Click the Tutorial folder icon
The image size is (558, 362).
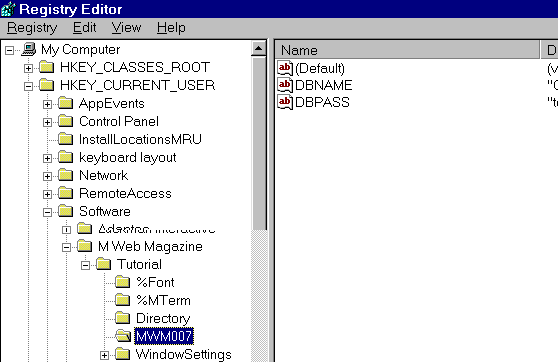(104, 264)
